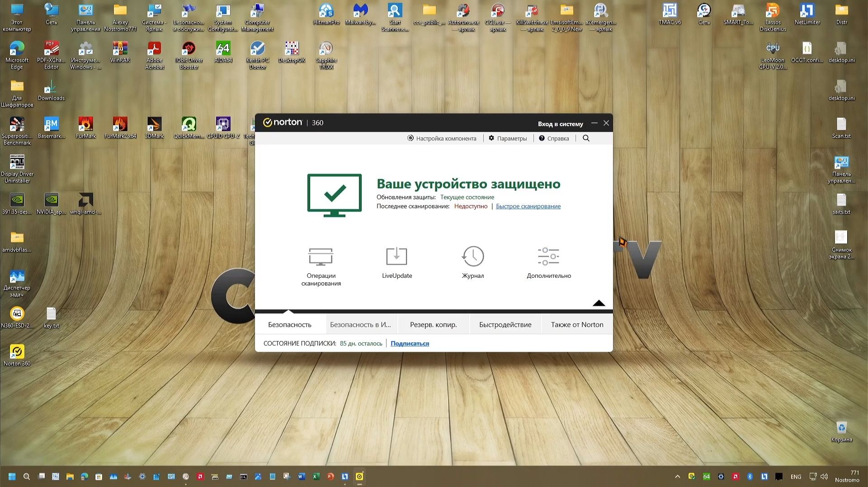
Task: Switch to Безопасность в И... tab
Action: 360,324
